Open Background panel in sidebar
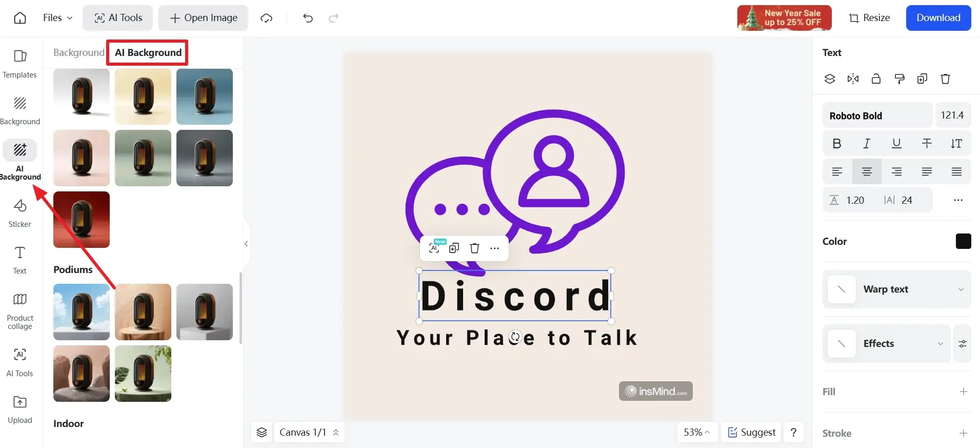This screenshot has width=980, height=448. tap(20, 110)
